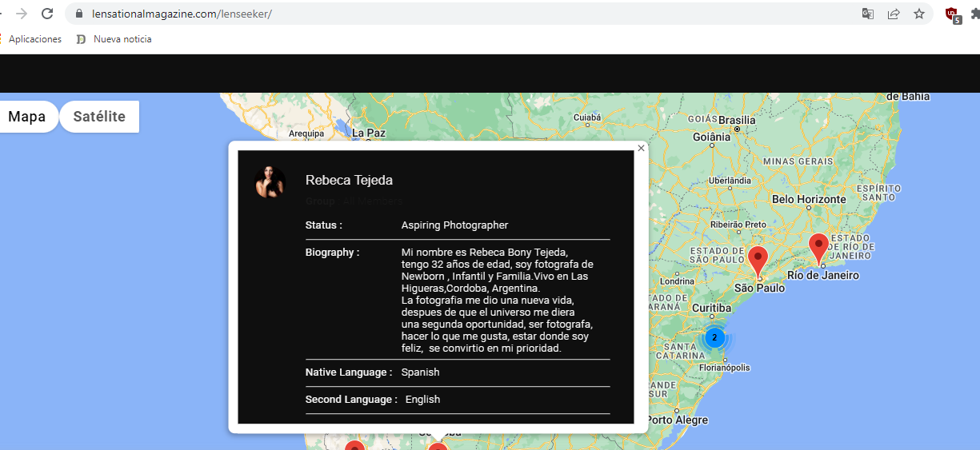The height and width of the screenshot is (450, 980).
Task: Switch map to Satélite view
Action: (99, 117)
